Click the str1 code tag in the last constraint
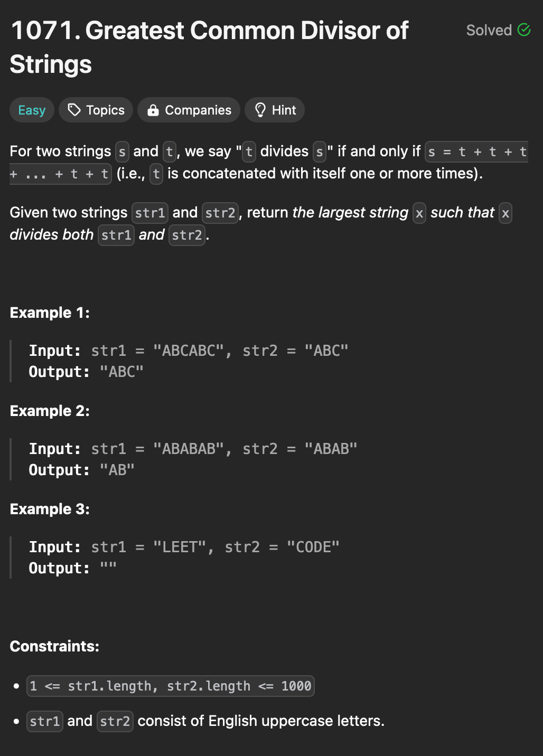The width and height of the screenshot is (543, 756). (45, 721)
